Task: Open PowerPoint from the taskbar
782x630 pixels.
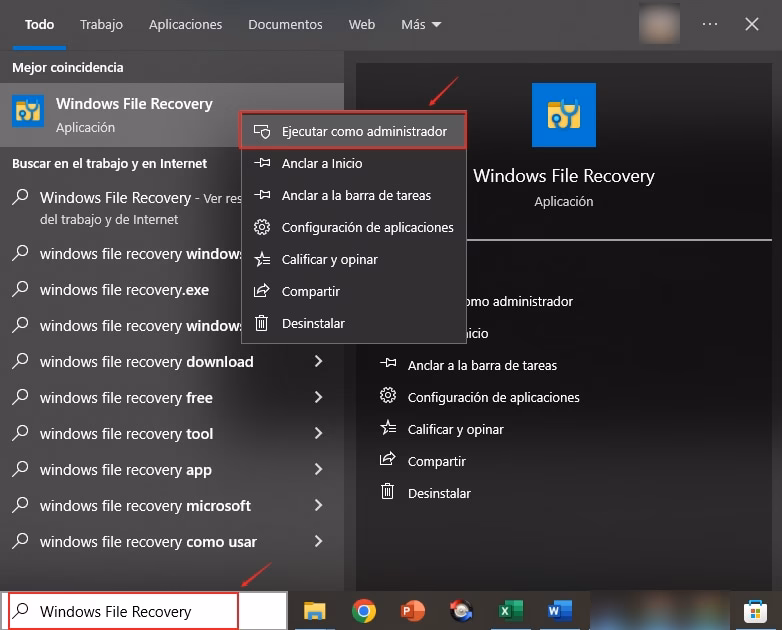Action: tap(412, 611)
